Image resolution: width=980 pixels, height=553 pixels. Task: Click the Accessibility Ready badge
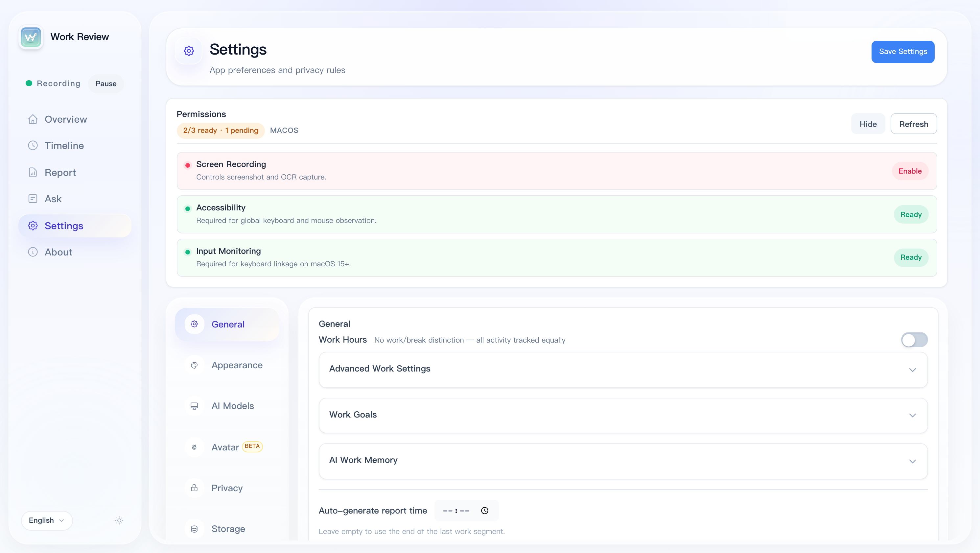[911, 215]
